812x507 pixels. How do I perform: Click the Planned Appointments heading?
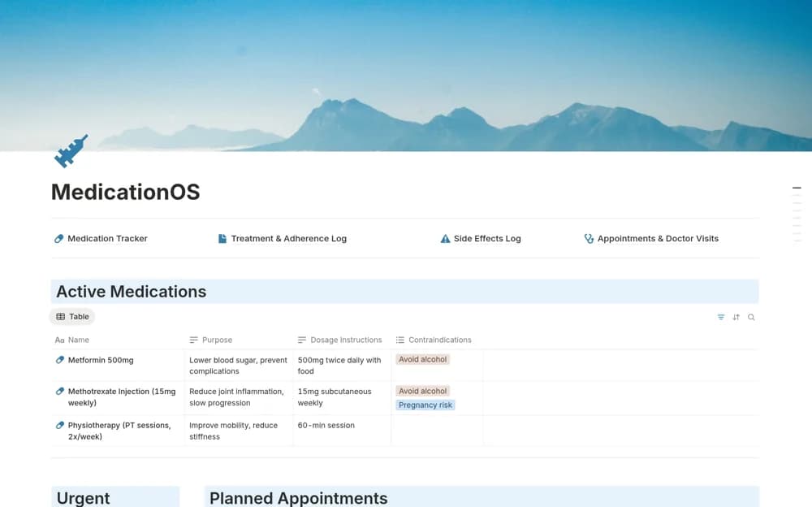click(x=298, y=498)
